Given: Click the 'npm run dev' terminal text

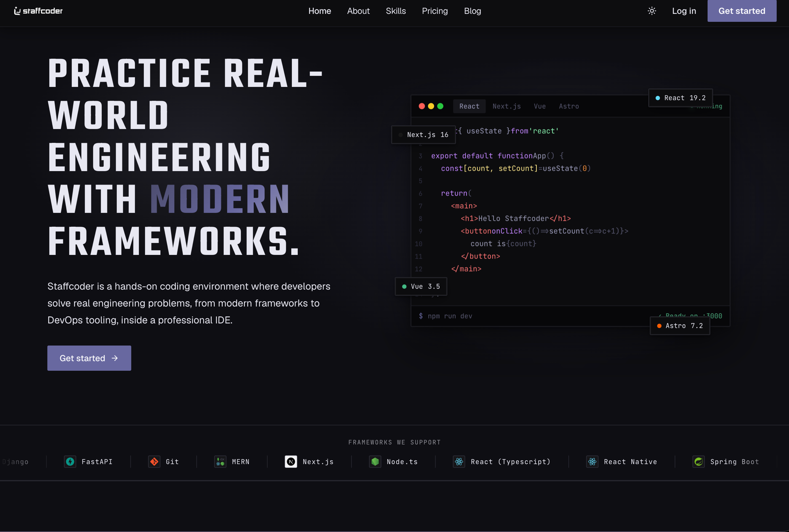Looking at the screenshot, I should click(450, 316).
